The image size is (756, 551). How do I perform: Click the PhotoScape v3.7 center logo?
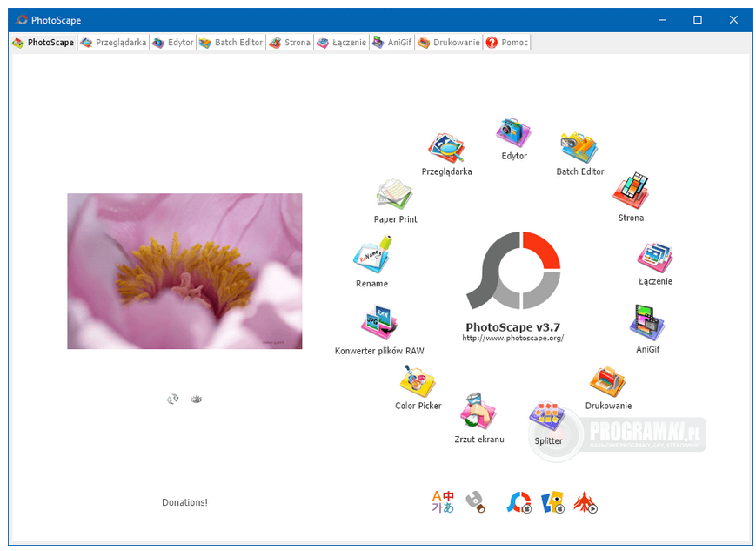(513, 270)
